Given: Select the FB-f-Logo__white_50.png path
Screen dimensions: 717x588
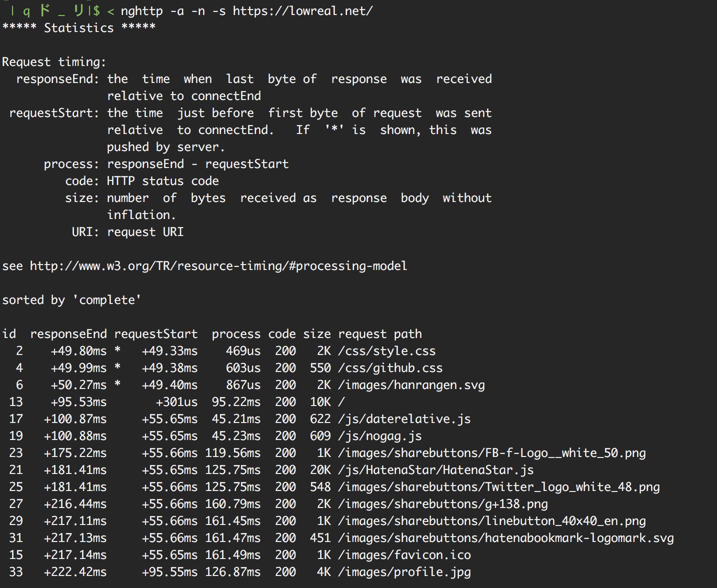Looking at the screenshot, I should 492,453.
